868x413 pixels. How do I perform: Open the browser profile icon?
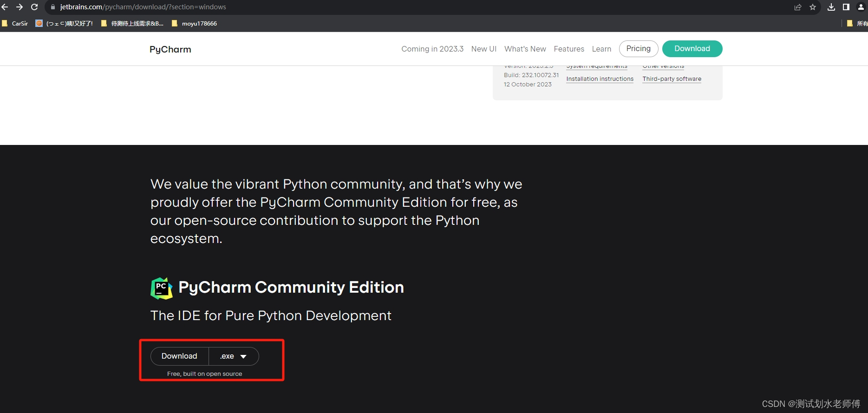[x=861, y=7]
